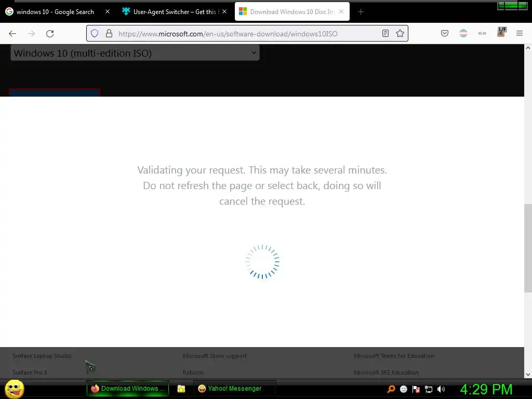Click the page scrollbar down arrow
The image size is (532, 399).
click(x=528, y=375)
